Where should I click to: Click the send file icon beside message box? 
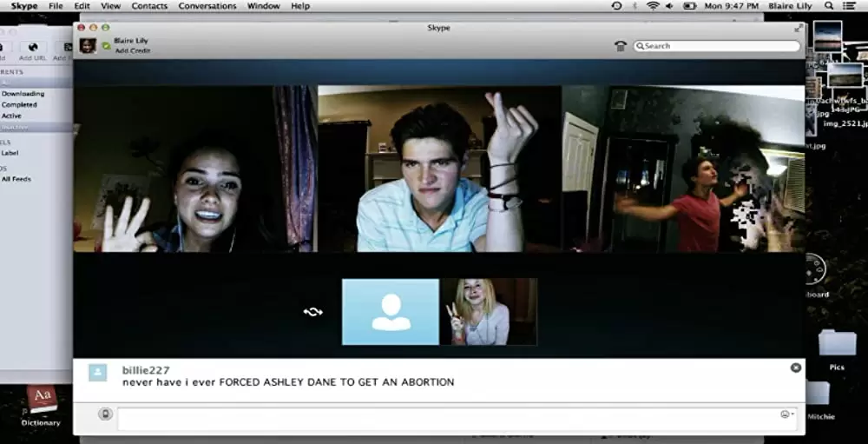tap(105, 414)
